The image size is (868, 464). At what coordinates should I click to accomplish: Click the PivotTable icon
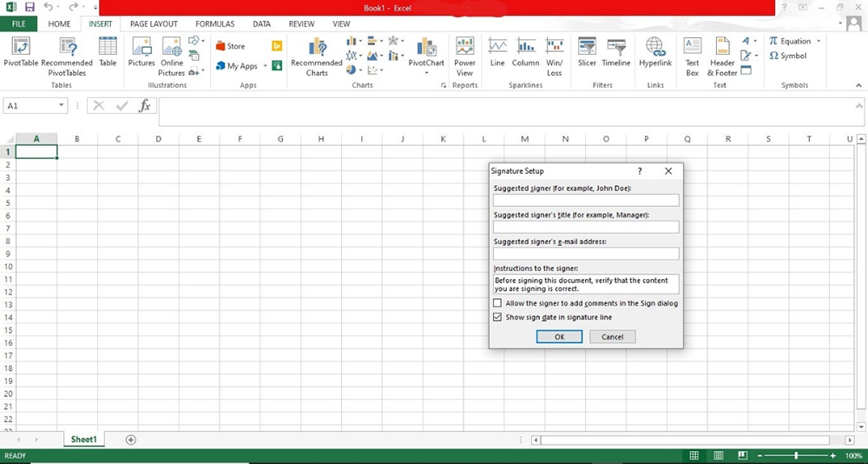coord(20,50)
